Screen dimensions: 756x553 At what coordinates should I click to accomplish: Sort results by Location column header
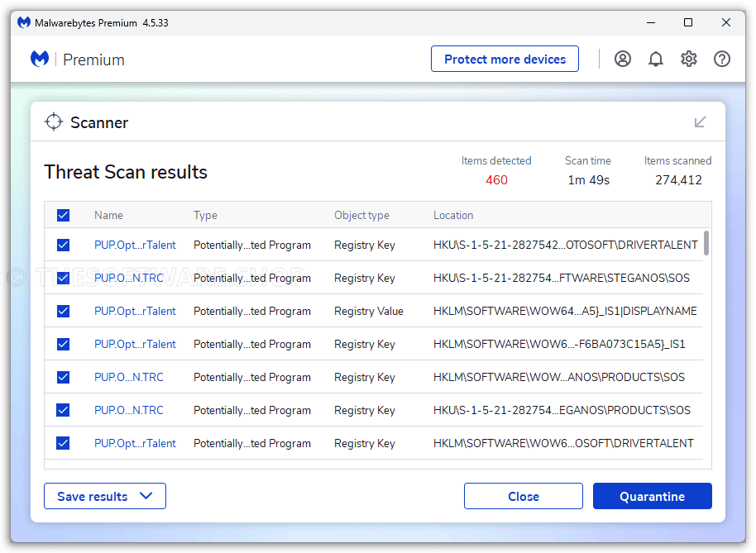click(x=453, y=215)
